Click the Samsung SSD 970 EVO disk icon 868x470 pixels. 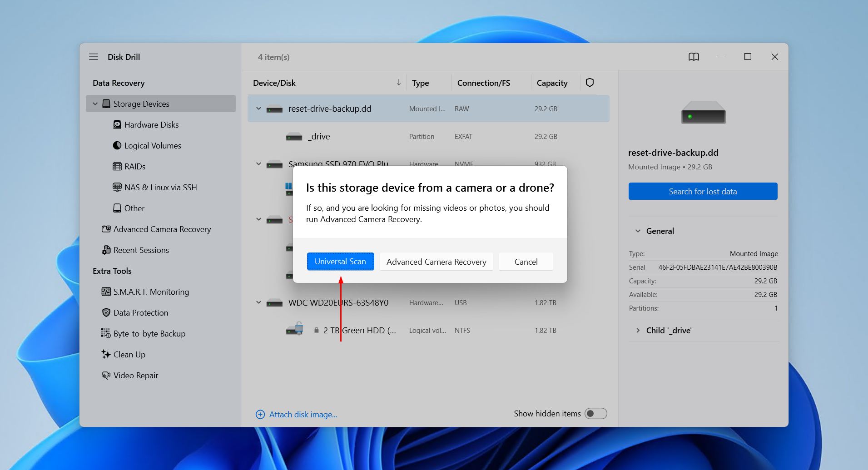274,164
